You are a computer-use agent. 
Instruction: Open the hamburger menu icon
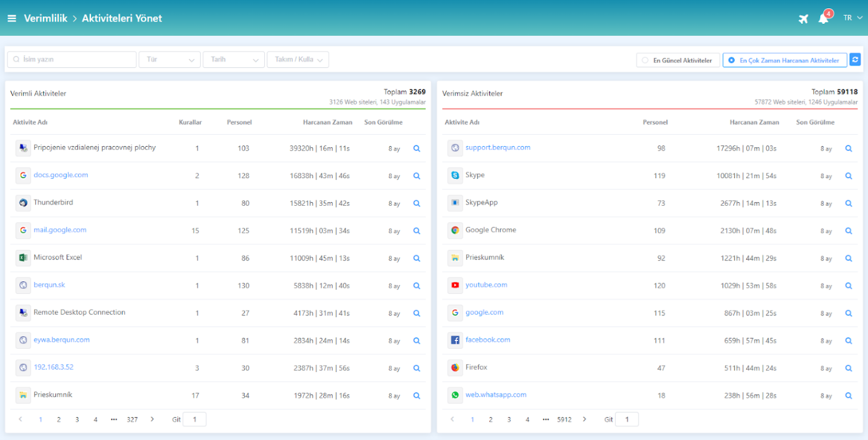point(12,18)
